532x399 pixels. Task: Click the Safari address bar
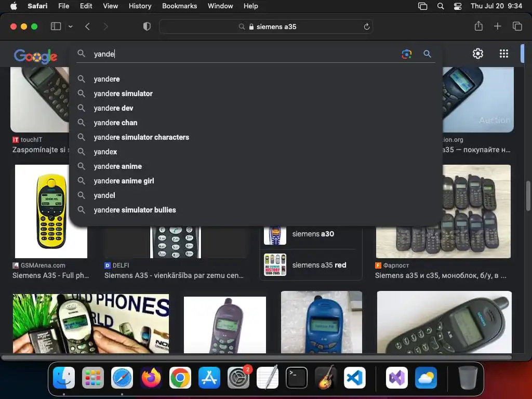[266, 26]
